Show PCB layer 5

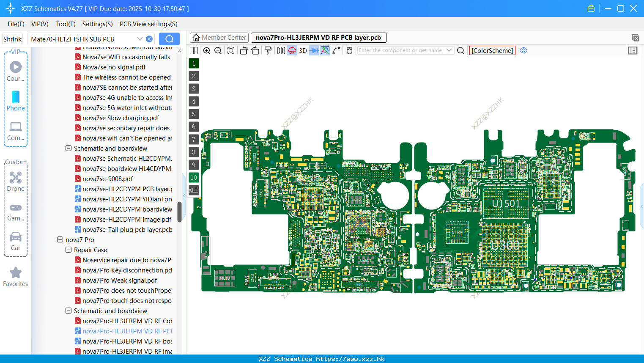click(x=194, y=114)
